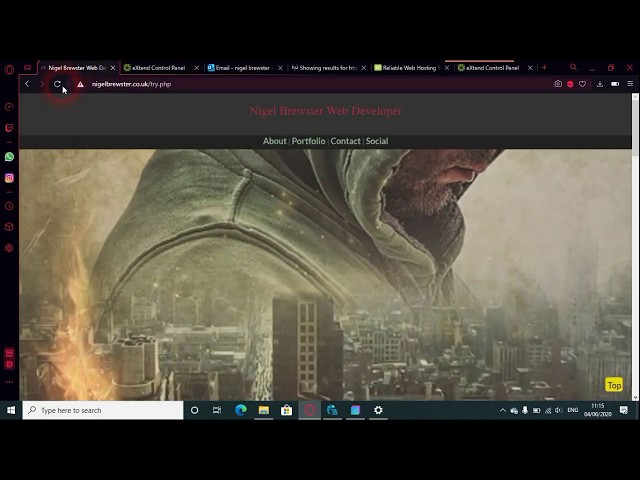Open Instagram panel in the sidebar
640x480 pixels.
click(x=9, y=178)
